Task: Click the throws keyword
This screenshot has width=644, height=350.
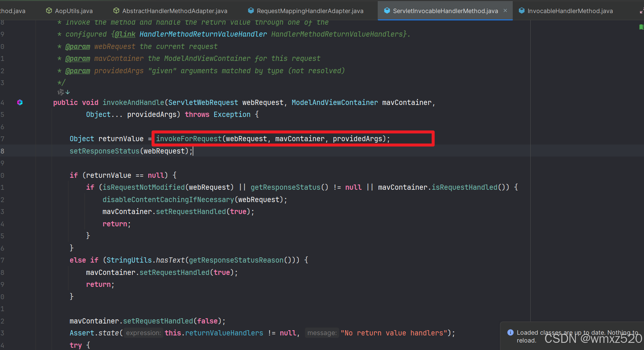Action: [x=197, y=114]
